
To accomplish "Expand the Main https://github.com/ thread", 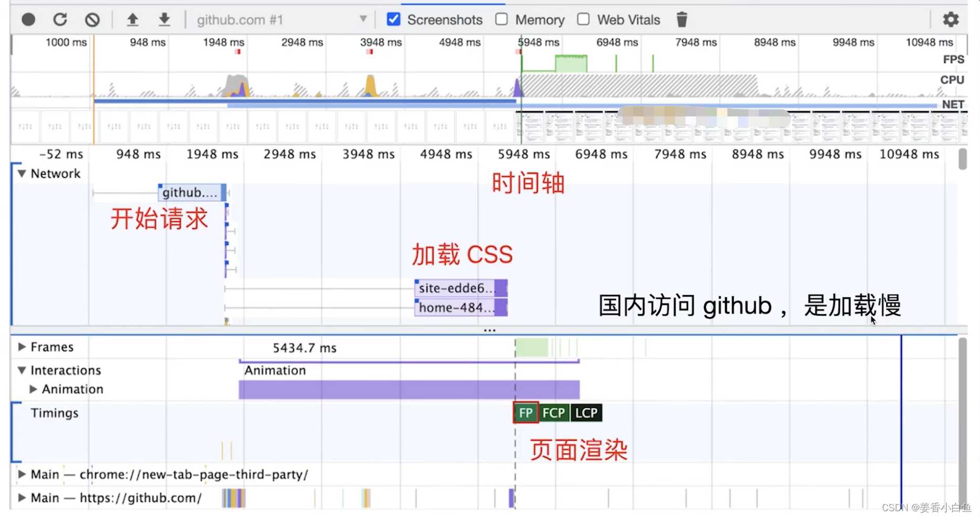I will (22, 498).
